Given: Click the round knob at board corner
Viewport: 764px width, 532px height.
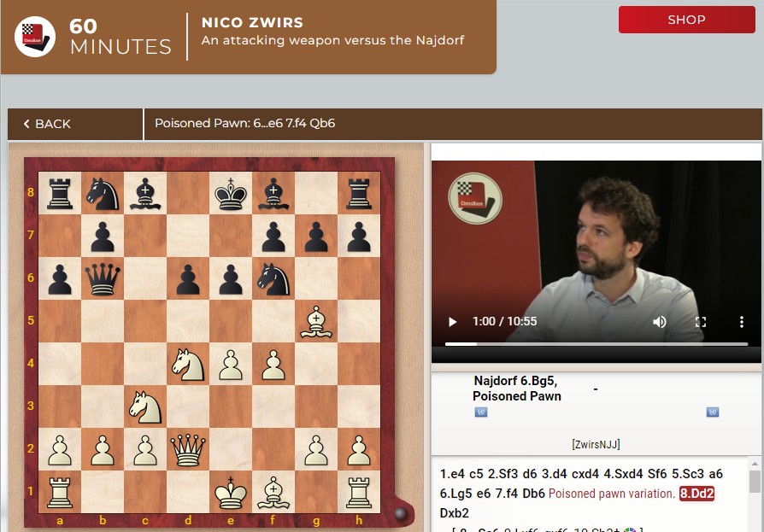Looking at the screenshot, I should coord(401,513).
